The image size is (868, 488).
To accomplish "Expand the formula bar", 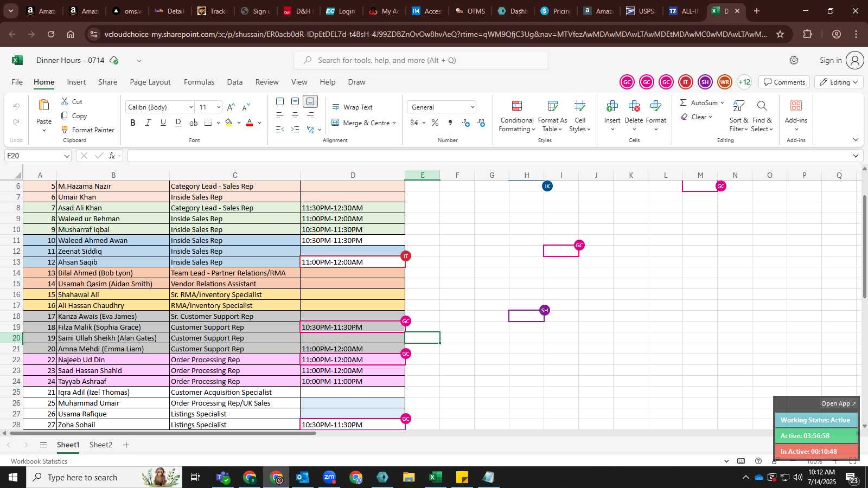I will pyautogui.click(x=856, y=156).
